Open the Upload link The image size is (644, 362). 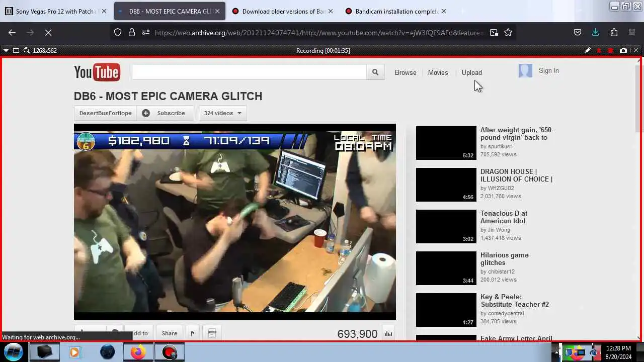(471, 72)
